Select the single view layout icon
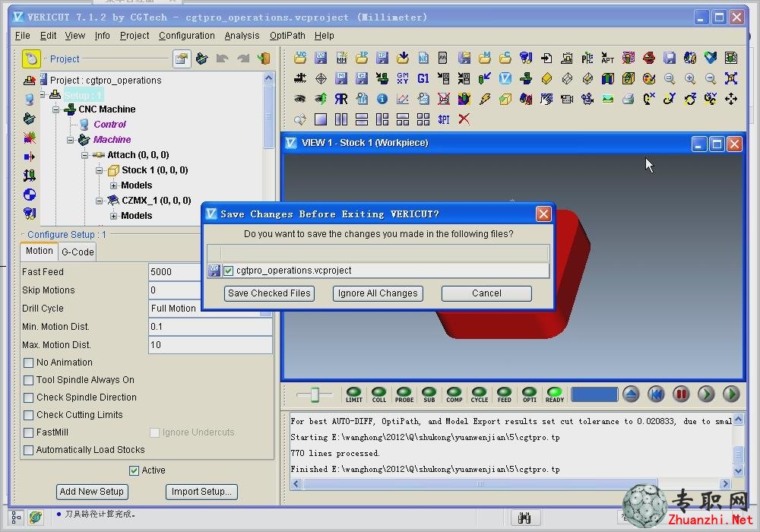This screenshot has height=532, width=760. pos(321,119)
